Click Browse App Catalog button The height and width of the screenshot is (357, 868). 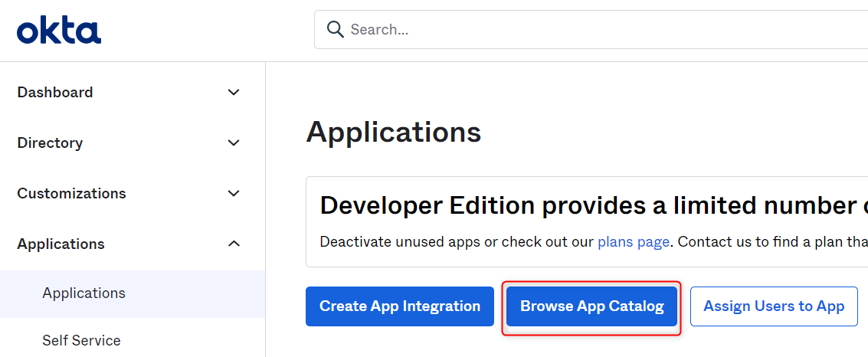tap(591, 306)
